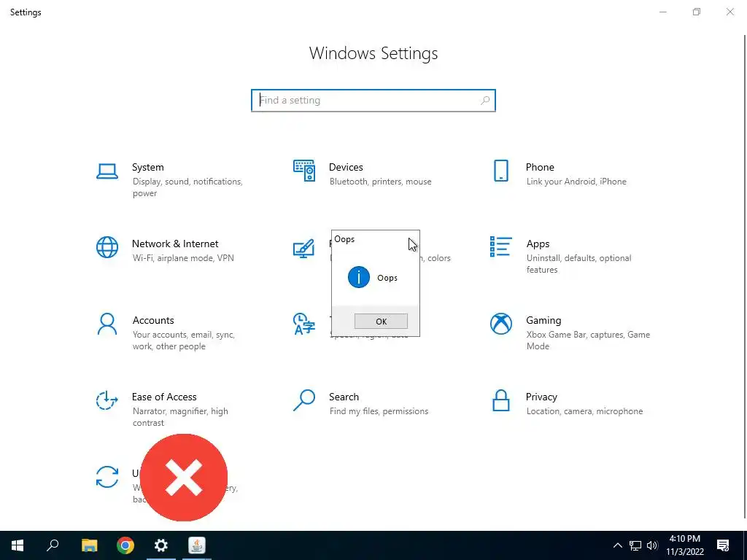The image size is (747, 560).
Task: Open the taskbar clock showing 4:10 PM
Action: (684, 545)
